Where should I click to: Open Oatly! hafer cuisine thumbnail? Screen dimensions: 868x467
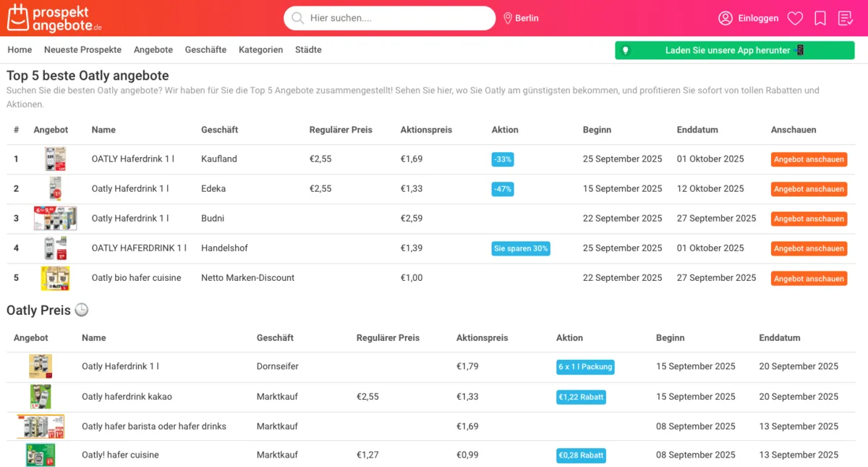point(41,455)
